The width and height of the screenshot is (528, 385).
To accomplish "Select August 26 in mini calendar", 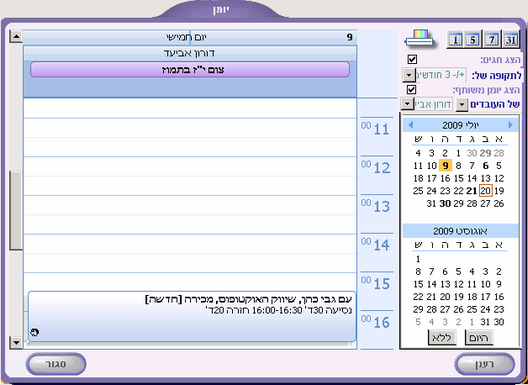I will [458, 310].
